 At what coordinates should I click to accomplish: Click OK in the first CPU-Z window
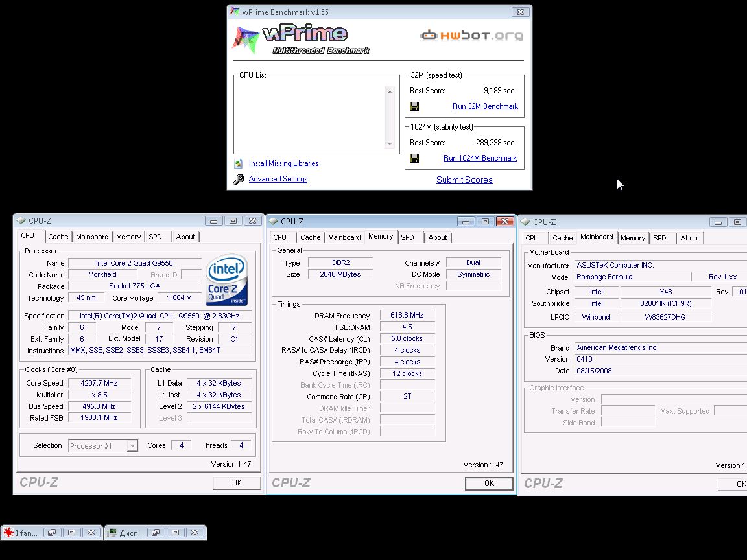[x=237, y=483]
